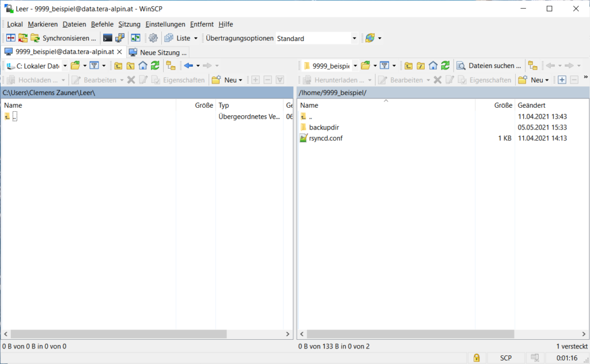Open the Lokal menu

click(14, 24)
